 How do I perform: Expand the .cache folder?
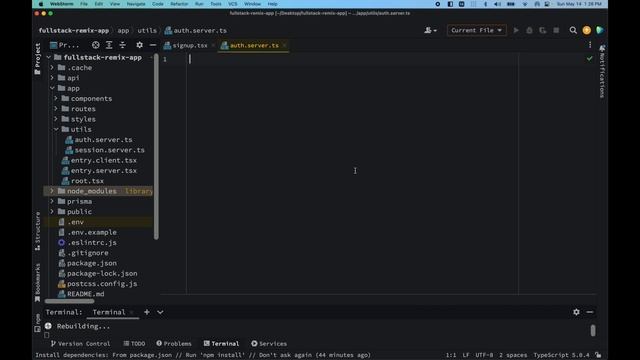point(52,68)
